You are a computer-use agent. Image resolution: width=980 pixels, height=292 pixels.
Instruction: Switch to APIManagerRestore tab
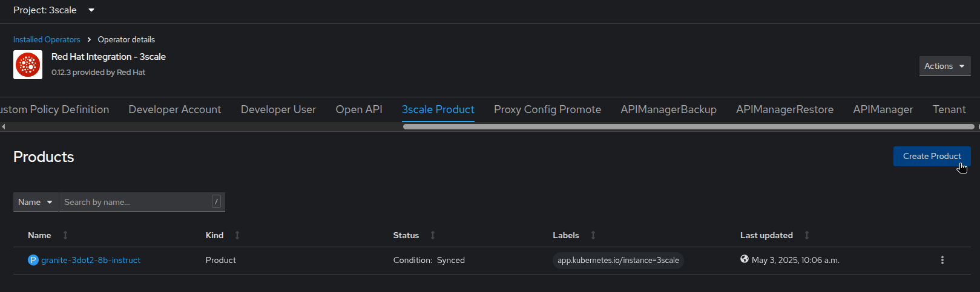(784, 109)
